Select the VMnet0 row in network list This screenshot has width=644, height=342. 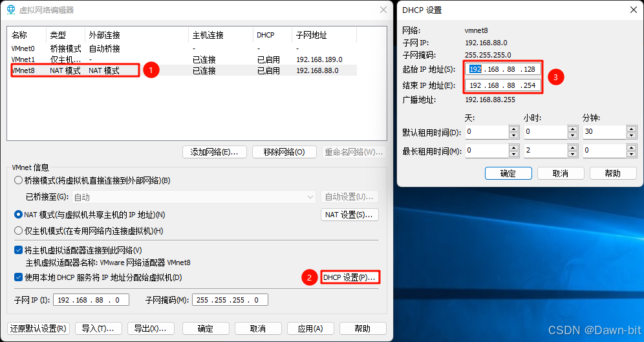182,48
